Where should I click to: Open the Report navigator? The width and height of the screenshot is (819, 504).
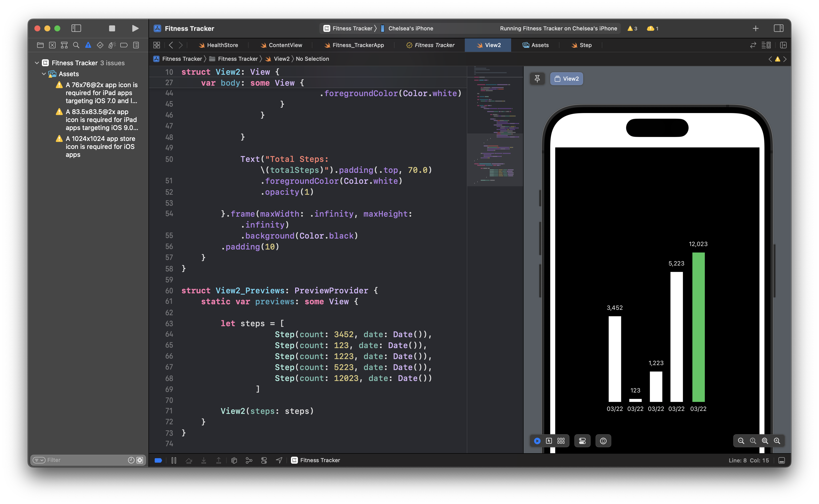tap(136, 45)
